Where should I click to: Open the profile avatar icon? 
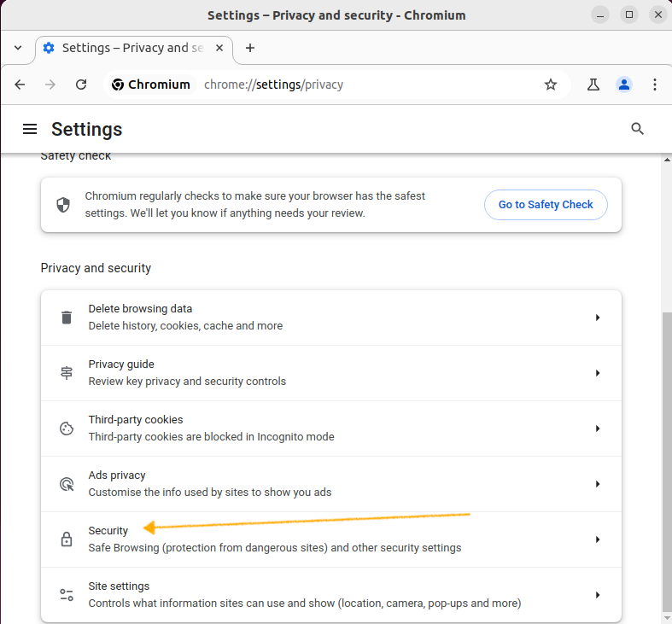tap(624, 85)
